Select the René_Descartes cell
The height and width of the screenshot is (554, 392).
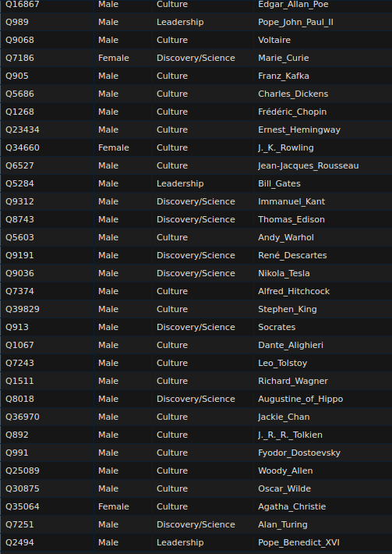323,255
